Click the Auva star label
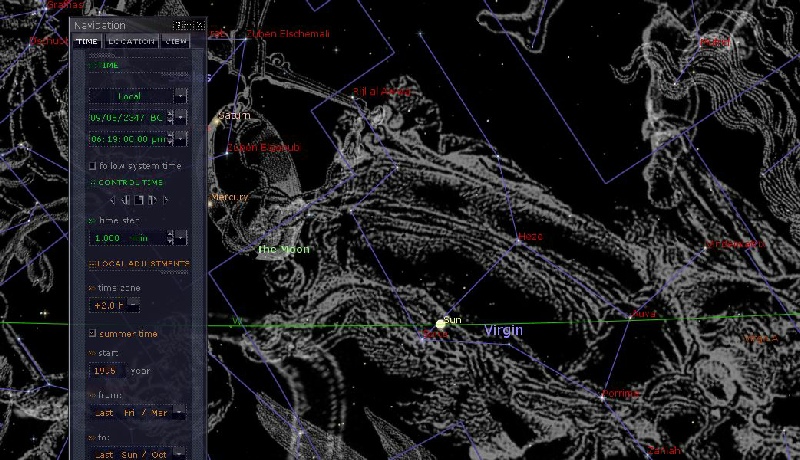Screen dimensions: 800x460 pyautogui.click(x=643, y=314)
